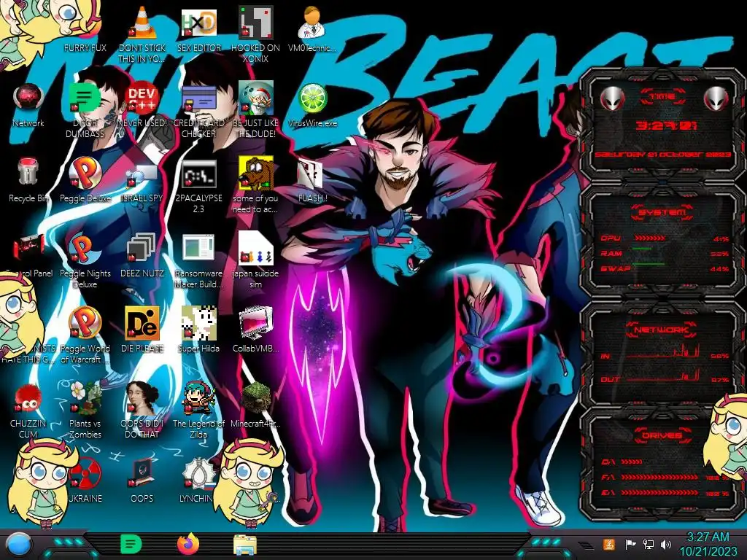This screenshot has width=747, height=560.
Task: Launch Plants vs Zombies
Action: point(85,398)
